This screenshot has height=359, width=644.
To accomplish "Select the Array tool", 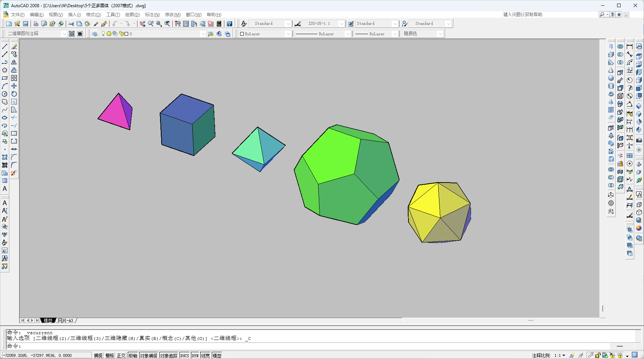I will [x=14, y=78].
